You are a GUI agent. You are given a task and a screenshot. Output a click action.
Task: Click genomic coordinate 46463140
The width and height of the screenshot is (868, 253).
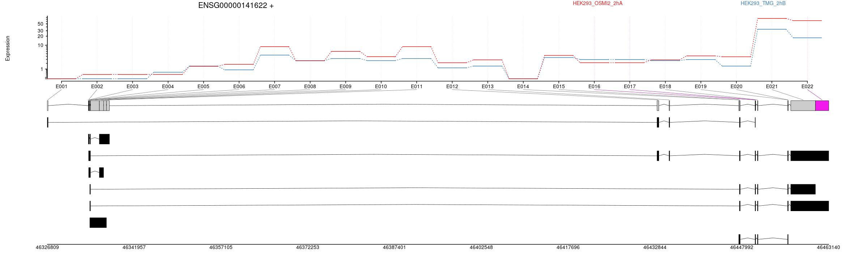[828, 248]
